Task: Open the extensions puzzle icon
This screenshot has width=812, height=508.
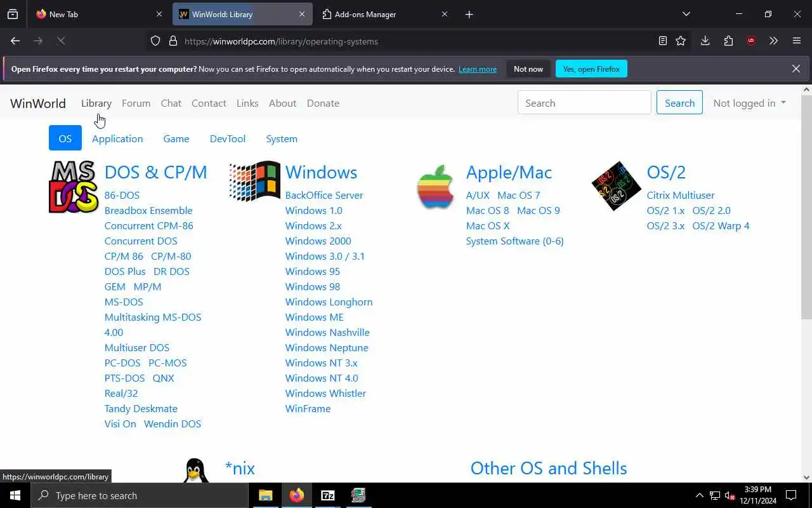Action: (x=728, y=41)
